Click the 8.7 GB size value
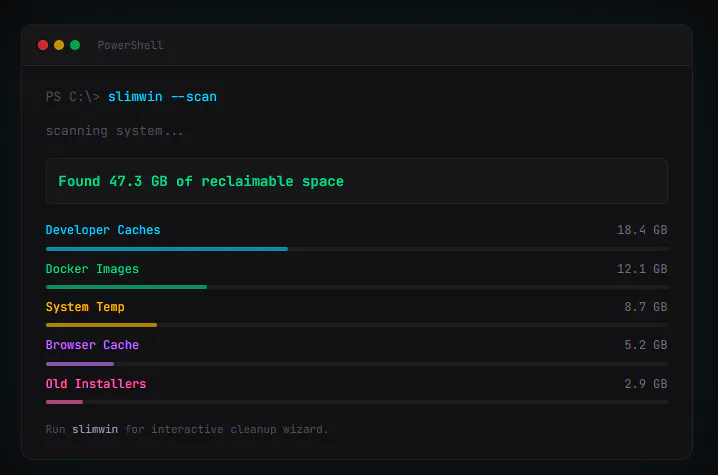Viewport: 718px width, 475px height. [646, 307]
